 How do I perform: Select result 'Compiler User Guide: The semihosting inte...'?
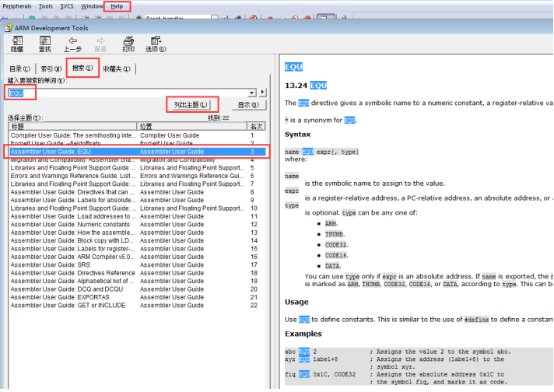pos(137,135)
